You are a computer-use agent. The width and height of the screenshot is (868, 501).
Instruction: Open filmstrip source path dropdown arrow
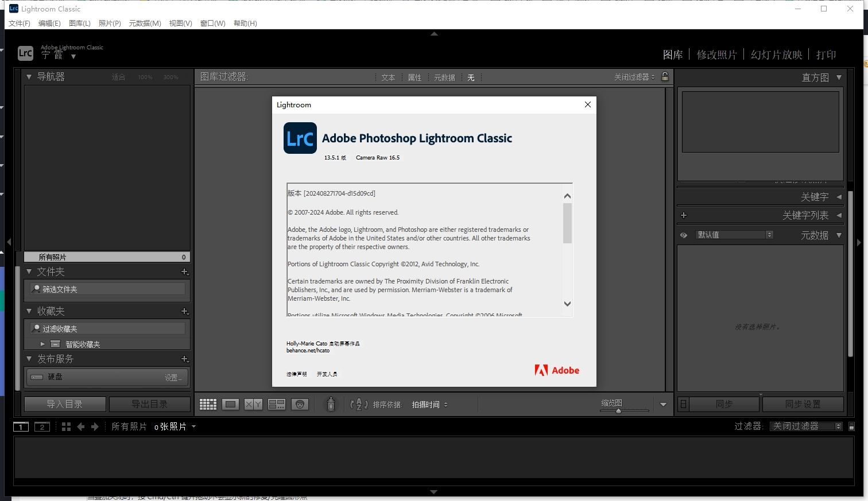coord(193,426)
